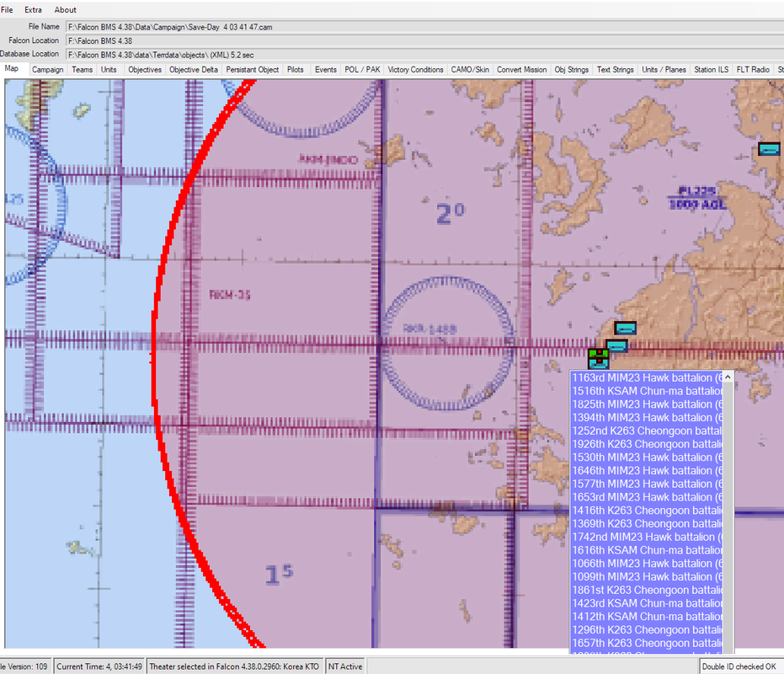Open the Text Strings tab

(615, 70)
